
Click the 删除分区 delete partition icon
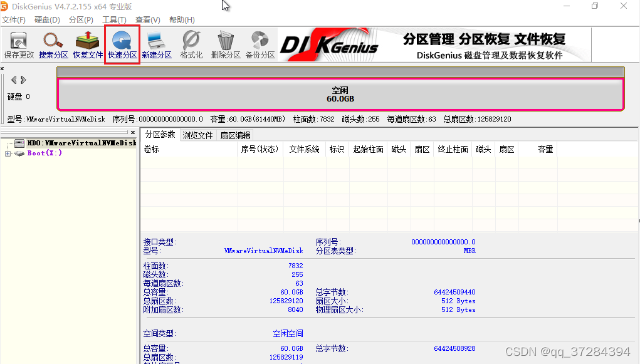pos(225,45)
